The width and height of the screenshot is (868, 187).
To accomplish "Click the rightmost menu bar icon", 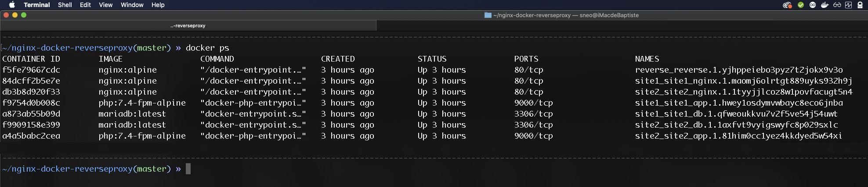I will 860,5.
